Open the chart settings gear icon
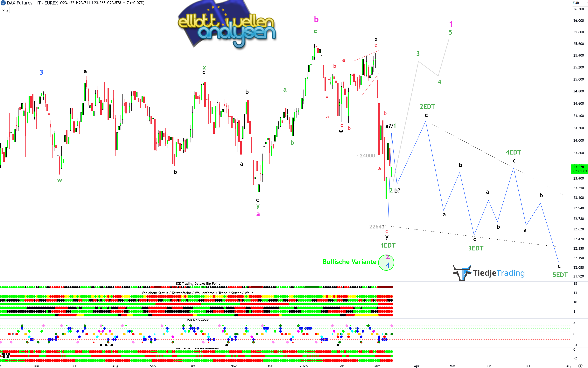The width and height of the screenshot is (588, 368). coord(580,366)
